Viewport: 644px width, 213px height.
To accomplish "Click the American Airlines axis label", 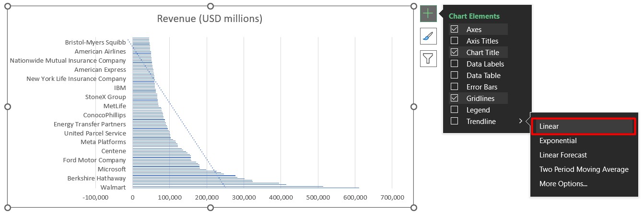I will 100,51.
